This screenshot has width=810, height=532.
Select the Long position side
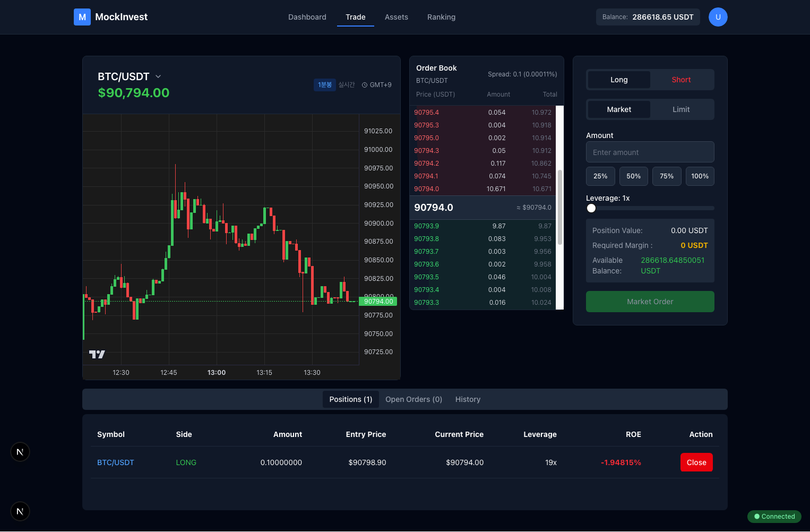tap(619, 80)
